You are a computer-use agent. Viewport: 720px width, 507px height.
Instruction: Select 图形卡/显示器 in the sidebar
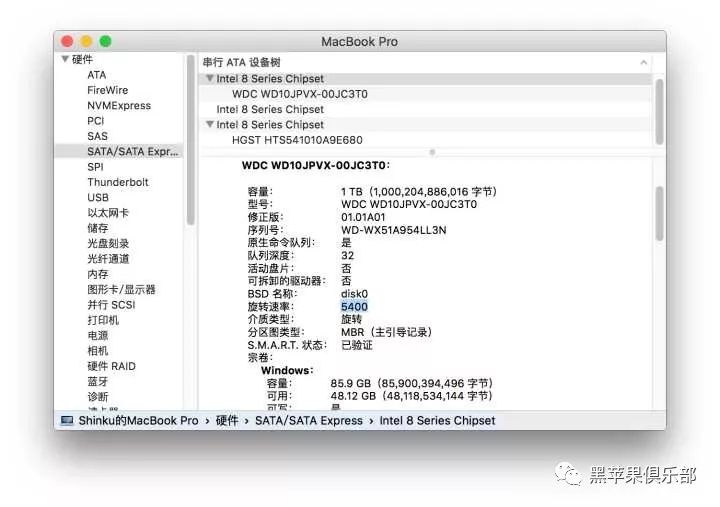click(x=121, y=289)
